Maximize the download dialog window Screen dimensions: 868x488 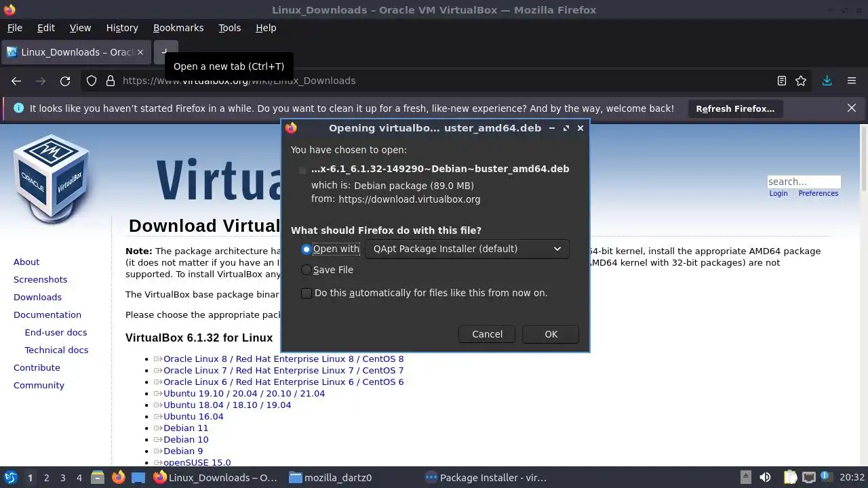coord(566,128)
